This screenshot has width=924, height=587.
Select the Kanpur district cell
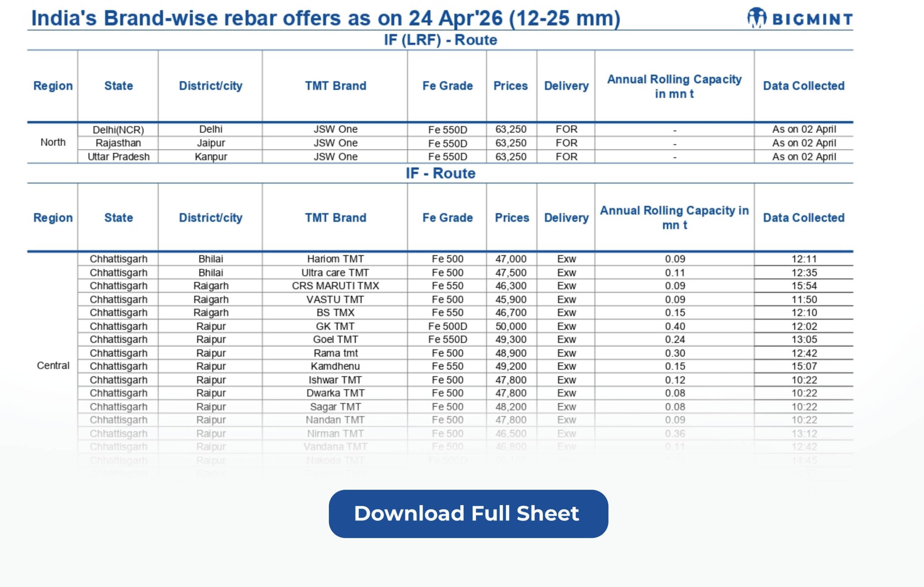pyautogui.click(x=211, y=157)
